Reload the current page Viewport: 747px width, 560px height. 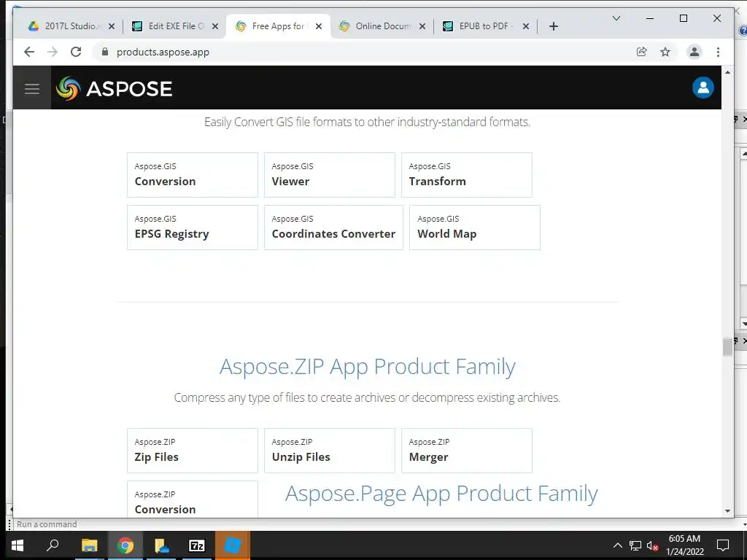76,52
